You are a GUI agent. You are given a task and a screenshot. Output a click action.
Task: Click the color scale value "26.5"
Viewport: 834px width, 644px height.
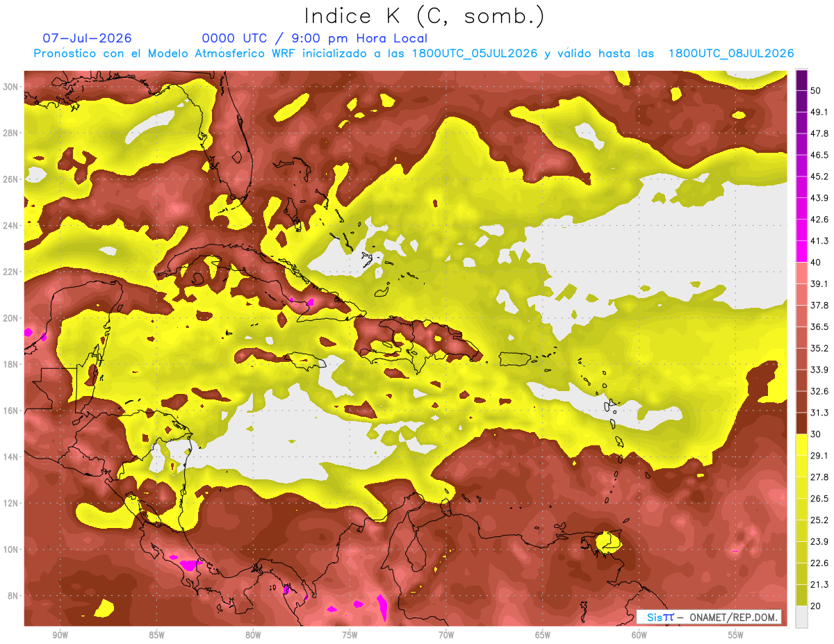click(x=819, y=499)
